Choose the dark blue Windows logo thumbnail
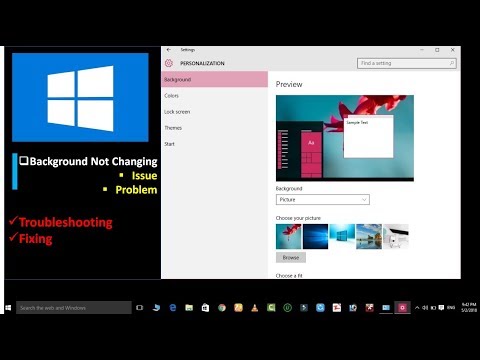This screenshot has height=360, width=480. click(x=315, y=236)
